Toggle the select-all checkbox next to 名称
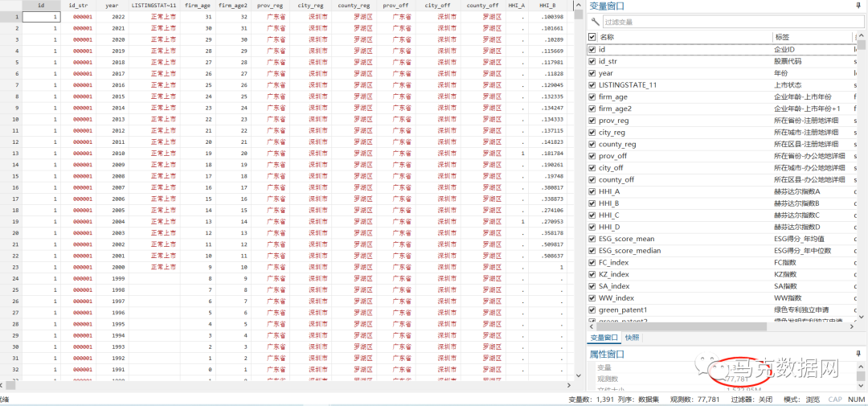Viewport: 868px width, 406px height. click(x=592, y=37)
